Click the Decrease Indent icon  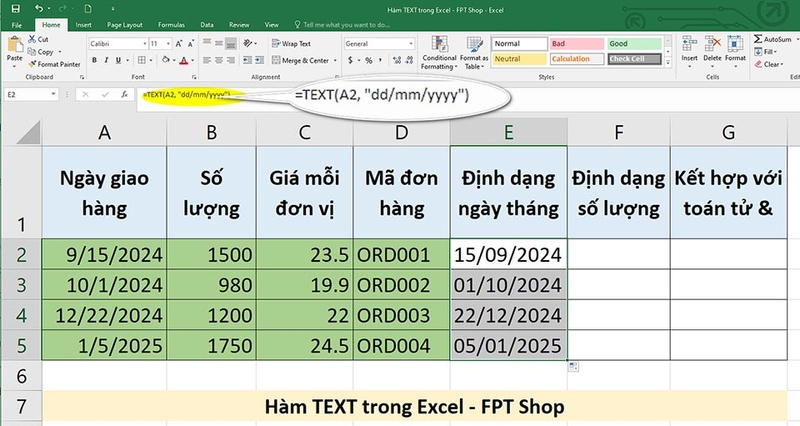247,60
